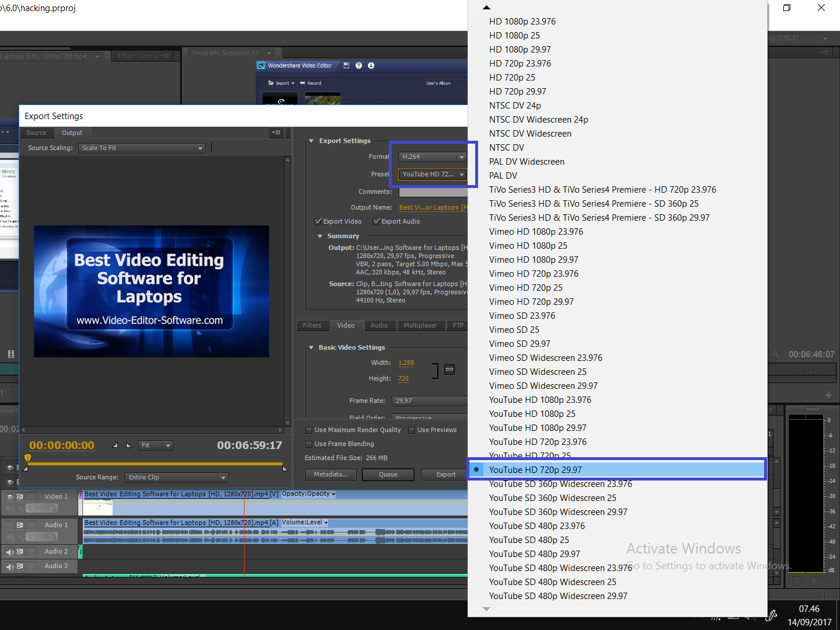
Task: Toggle sync lock on Audio 2 track
Action: click(20, 552)
